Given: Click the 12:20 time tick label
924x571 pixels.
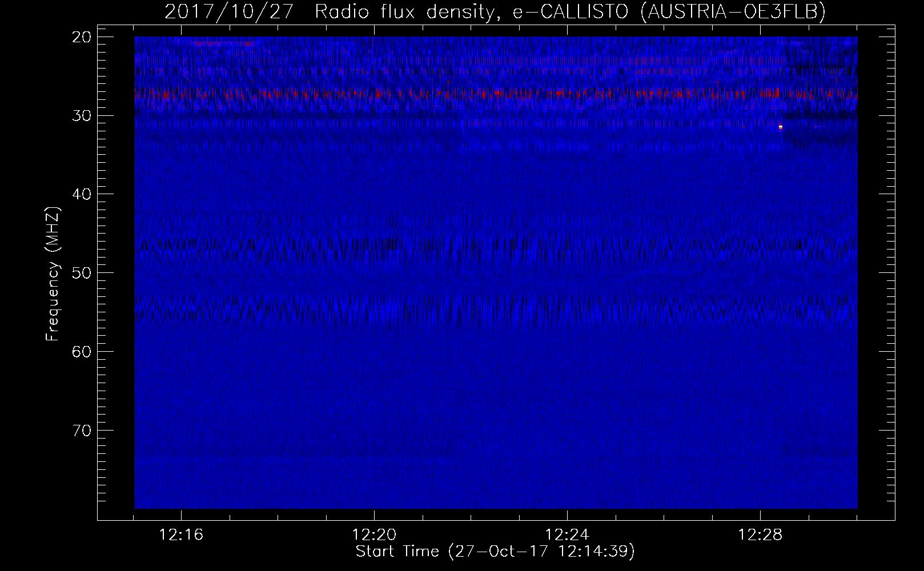Looking at the screenshot, I should coord(375,535).
